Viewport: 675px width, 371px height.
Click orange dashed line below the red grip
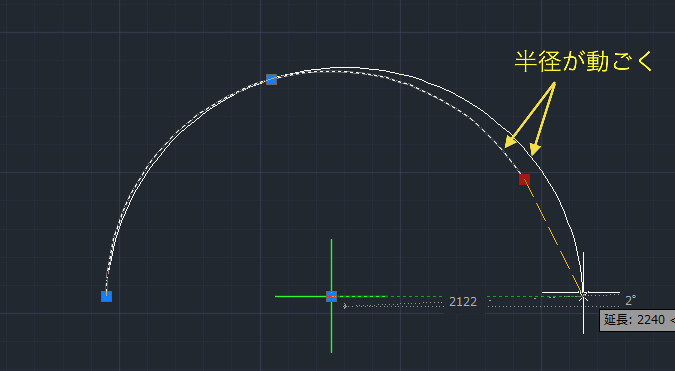(554, 238)
